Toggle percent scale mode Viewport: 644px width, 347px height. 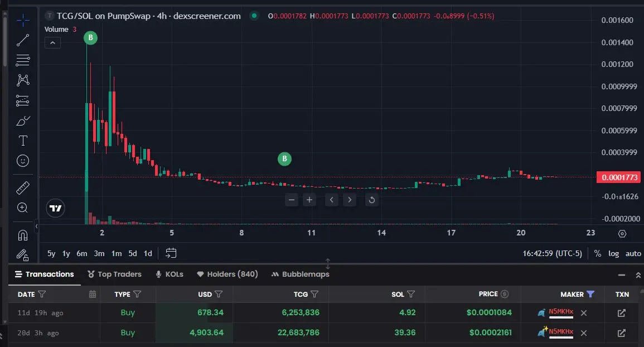click(598, 254)
